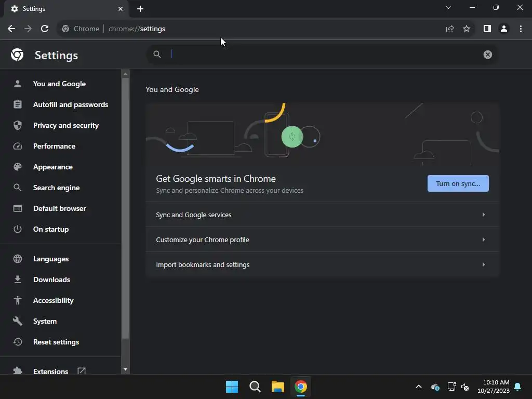Screen dimensions: 532x399
Task: Bookmark this tab with the star icon
Action: pyautogui.click(x=467, y=29)
